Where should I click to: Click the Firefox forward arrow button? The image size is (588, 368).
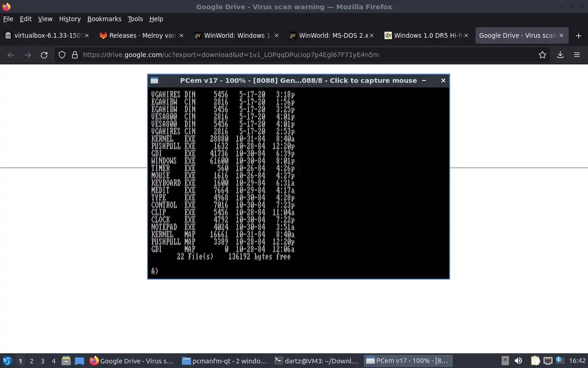[x=28, y=55]
